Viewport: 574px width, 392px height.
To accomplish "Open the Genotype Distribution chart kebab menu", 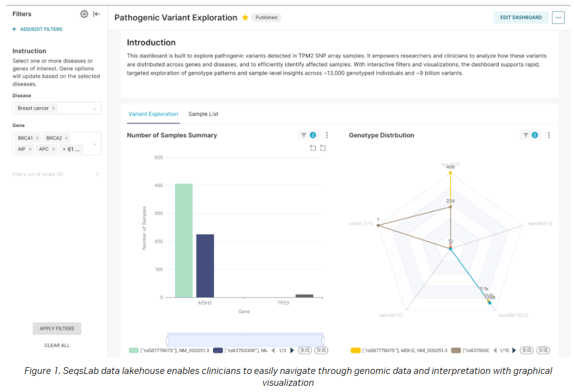I will 548,135.
